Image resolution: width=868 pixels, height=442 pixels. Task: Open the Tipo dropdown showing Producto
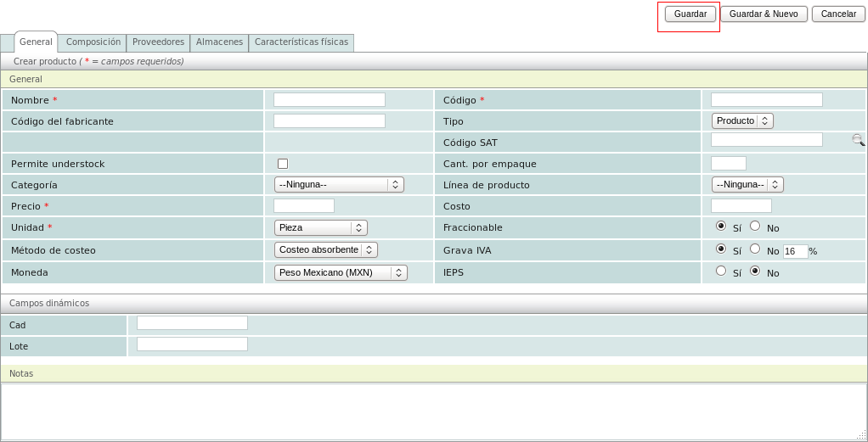[x=742, y=121]
